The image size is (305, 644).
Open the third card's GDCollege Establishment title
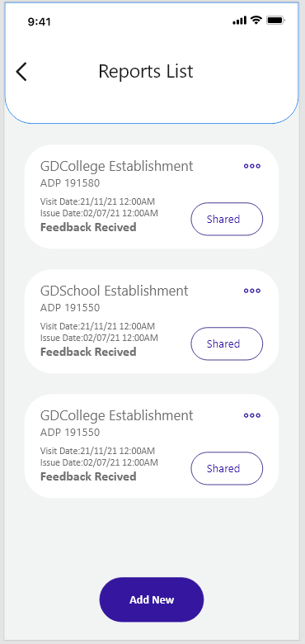(x=116, y=415)
